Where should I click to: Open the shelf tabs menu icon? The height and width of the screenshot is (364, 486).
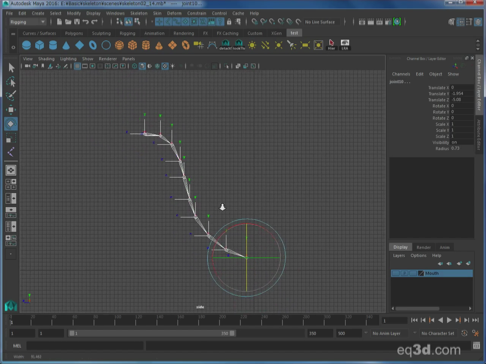pos(13,34)
